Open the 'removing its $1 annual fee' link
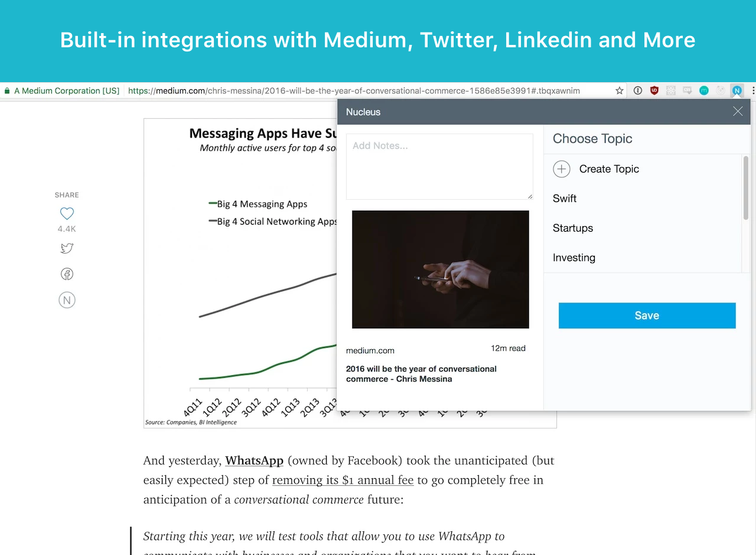Image resolution: width=756 pixels, height=555 pixels. (x=343, y=480)
